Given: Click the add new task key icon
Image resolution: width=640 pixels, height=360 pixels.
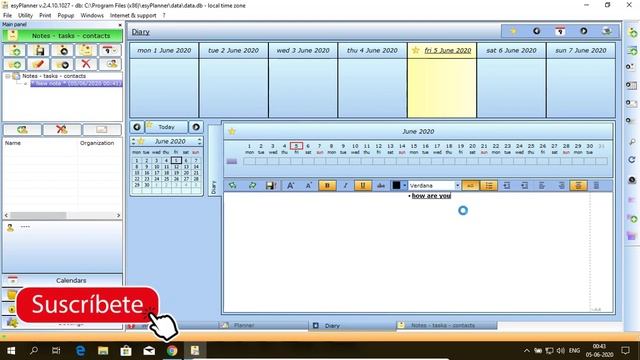Looking at the screenshot, I should [15, 64].
